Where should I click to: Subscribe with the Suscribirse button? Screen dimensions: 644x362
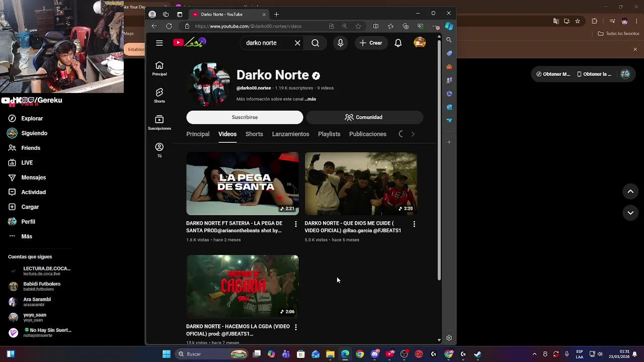point(245,117)
